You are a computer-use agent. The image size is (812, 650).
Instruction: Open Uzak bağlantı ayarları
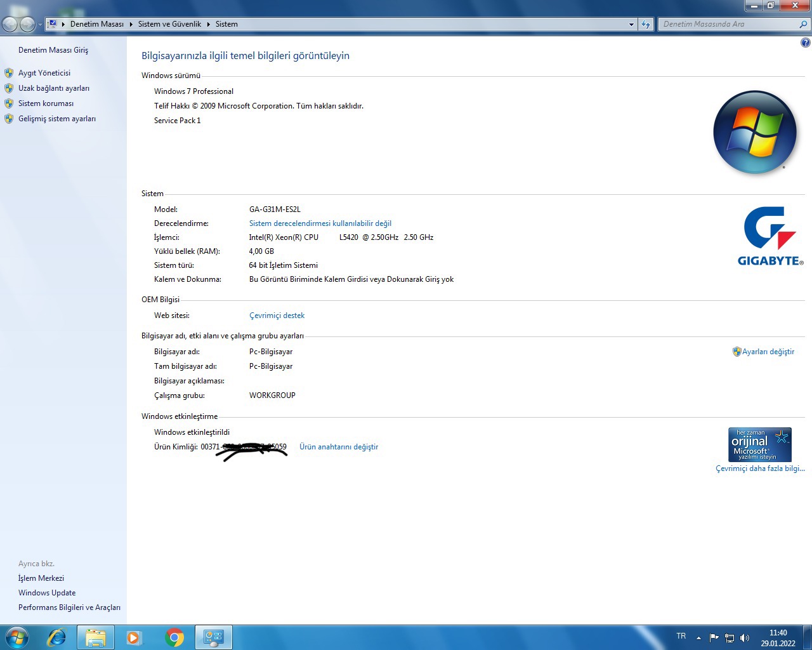pos(54,88)
